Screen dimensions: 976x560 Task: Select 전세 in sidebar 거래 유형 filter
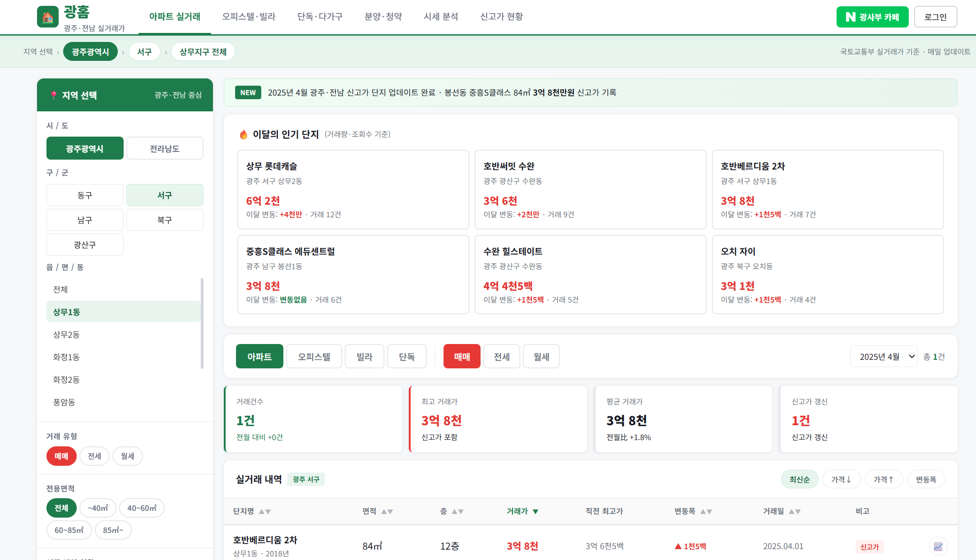click(x=94, y=456)
